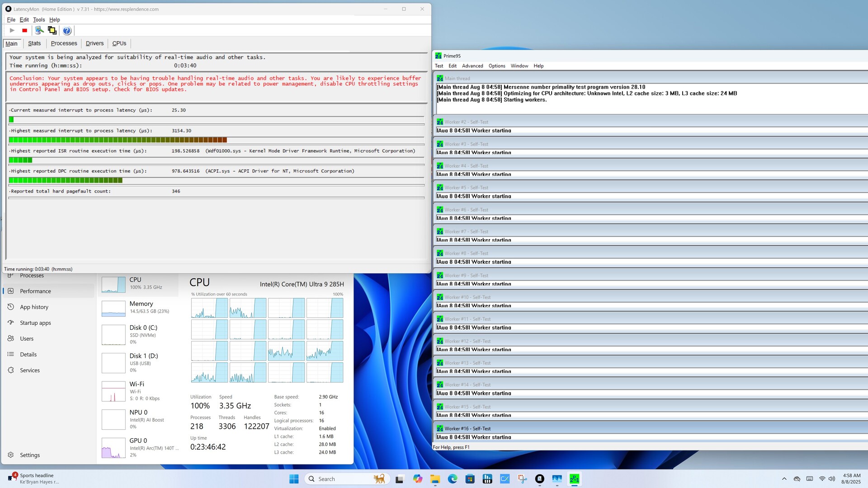
Task: Select the LatencyMon Main tab
Action: [12, 43]
